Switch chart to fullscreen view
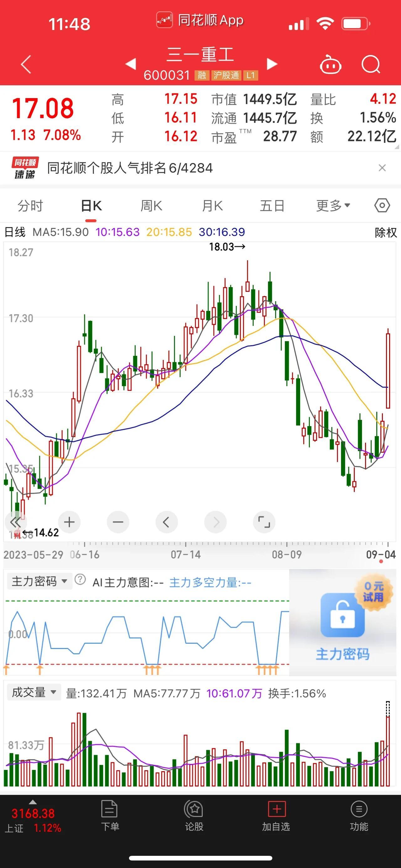Screen dimensions: 401x868 coord(264,522)
